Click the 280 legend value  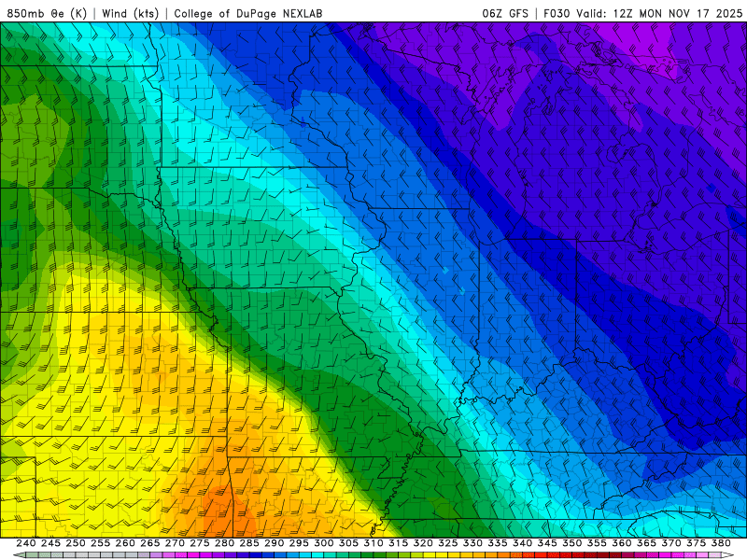pyautogui.click(x=224, y=543)
